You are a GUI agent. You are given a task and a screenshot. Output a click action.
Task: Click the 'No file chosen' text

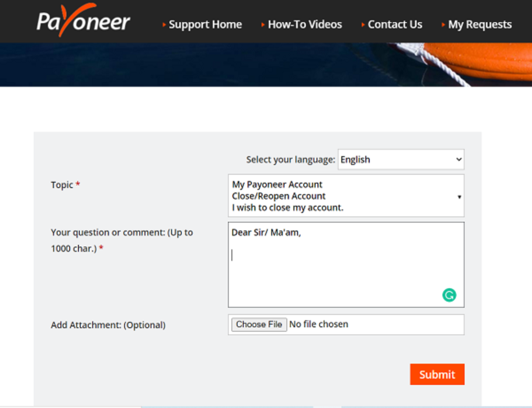(x=319, y=324)
